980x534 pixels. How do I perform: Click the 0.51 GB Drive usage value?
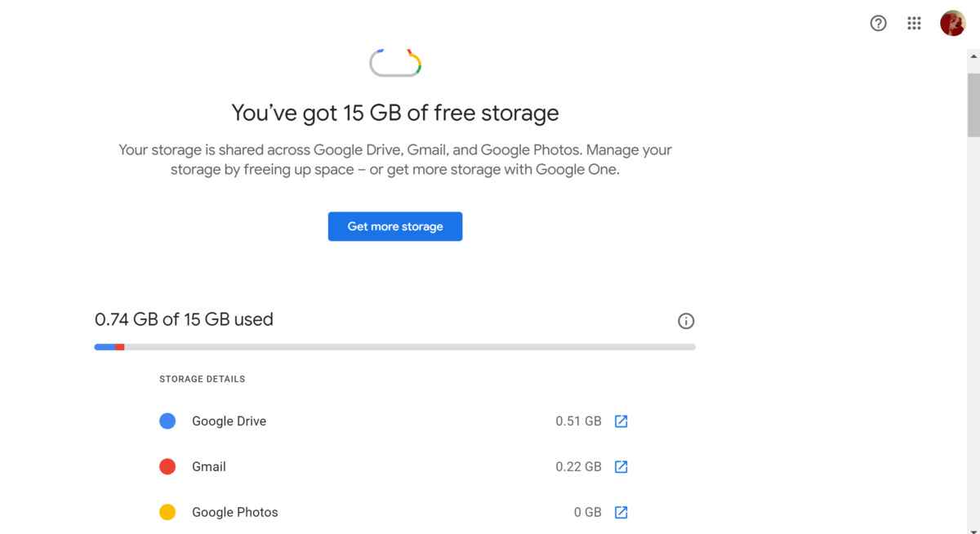coord(578,421)
